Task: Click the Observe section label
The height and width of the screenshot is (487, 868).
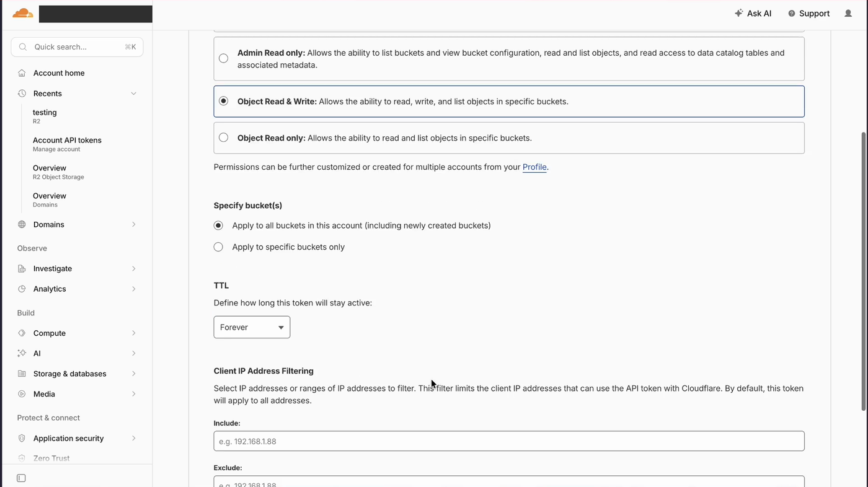Action: click(32, 248)
